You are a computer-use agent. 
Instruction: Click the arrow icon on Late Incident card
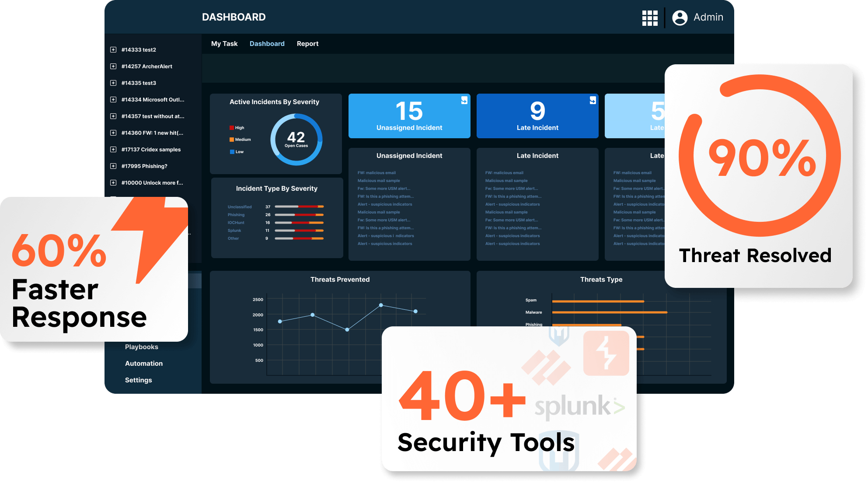(x=592, y=100)
